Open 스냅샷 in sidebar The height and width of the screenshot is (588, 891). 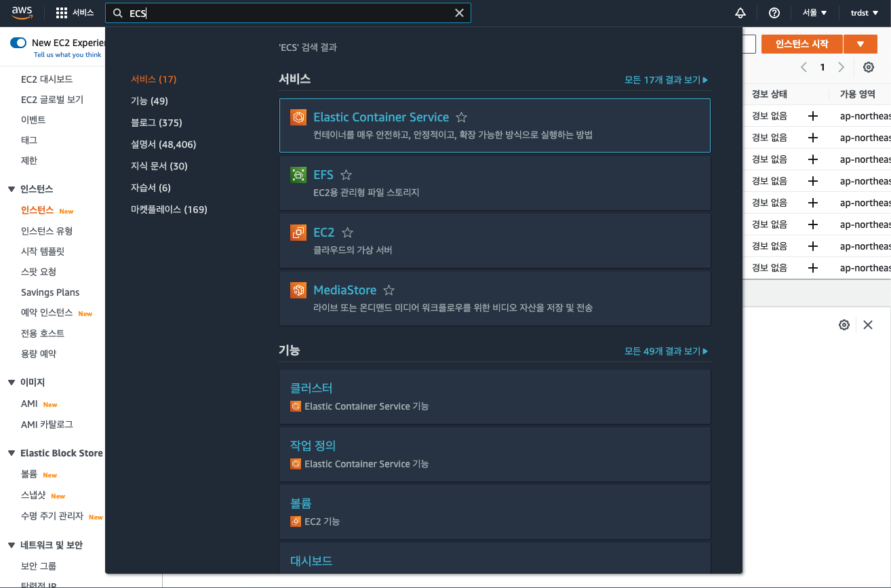coord(33,495)
